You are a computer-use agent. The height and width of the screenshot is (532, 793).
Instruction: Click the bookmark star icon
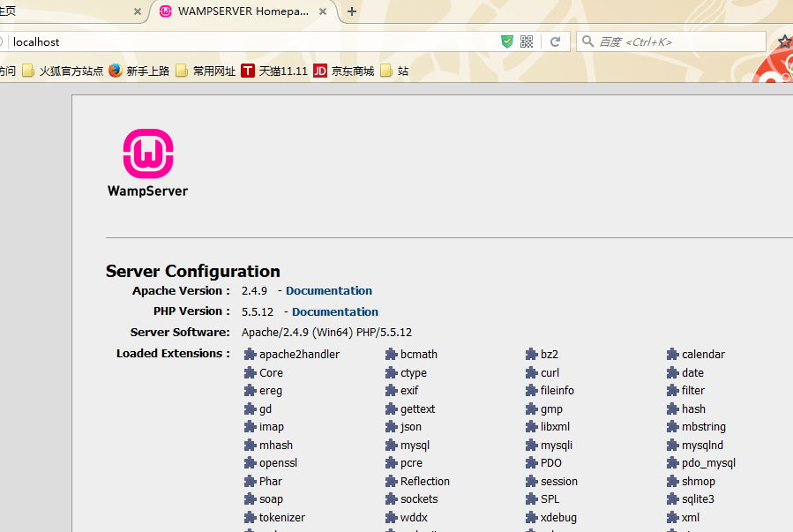[785, 42]
